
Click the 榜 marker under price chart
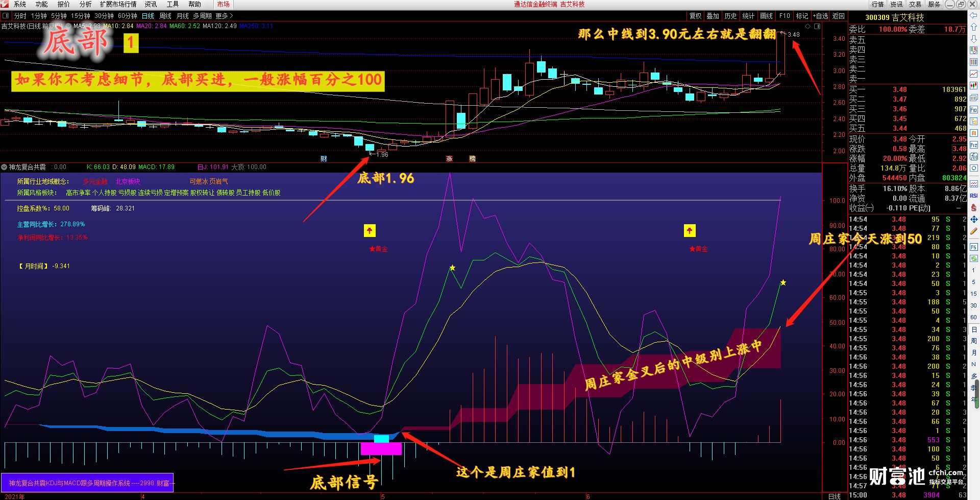click(x=472, y=159)
